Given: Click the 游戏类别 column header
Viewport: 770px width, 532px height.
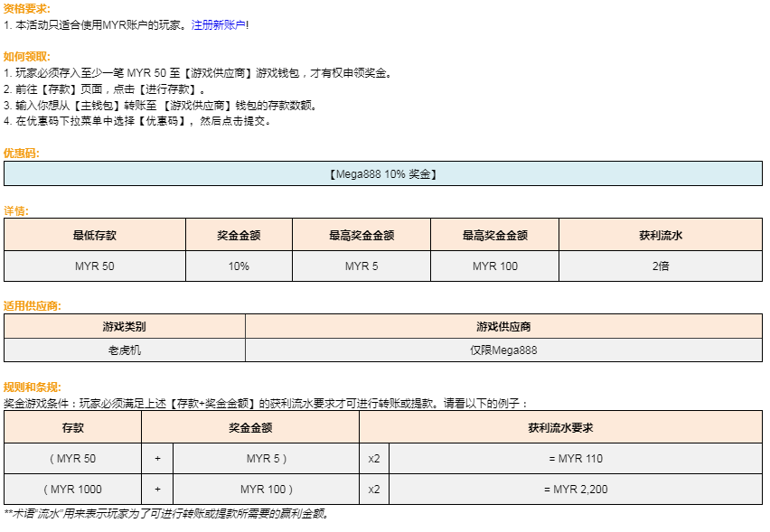Looking at the screenshot, I should point(124,326).
